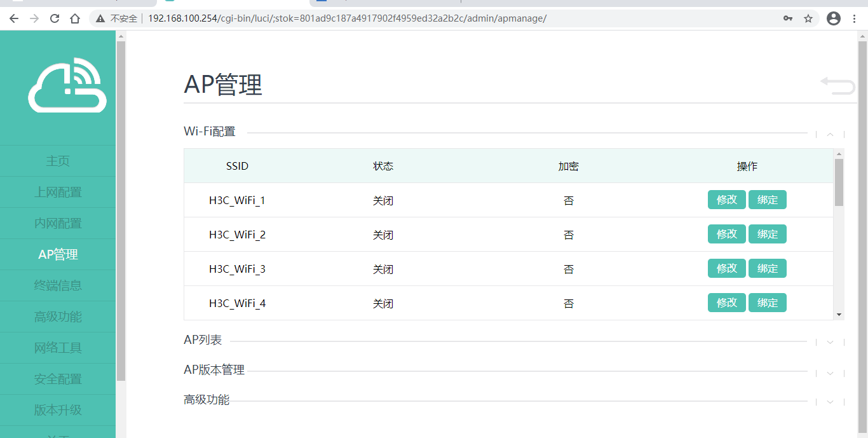Viewport: 868px width, 438px height.
Task: Reload the page with refresh icon
Action: click(55, 18)
